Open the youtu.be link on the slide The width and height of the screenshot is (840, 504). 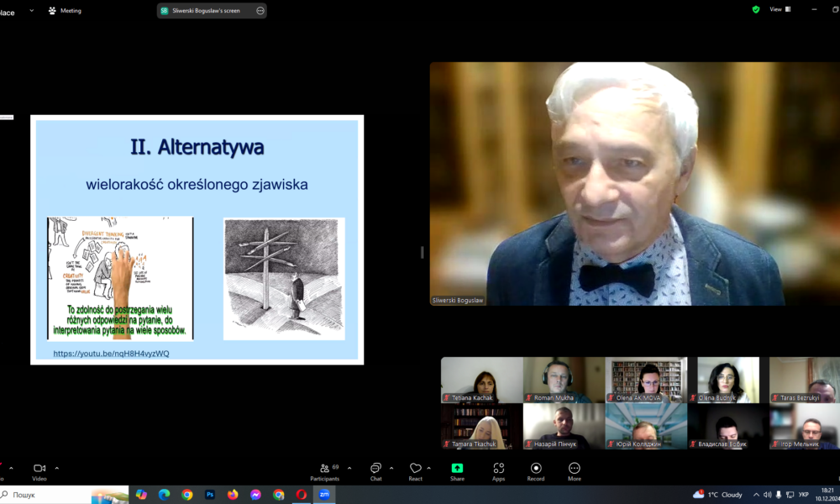tap(111, 354)
